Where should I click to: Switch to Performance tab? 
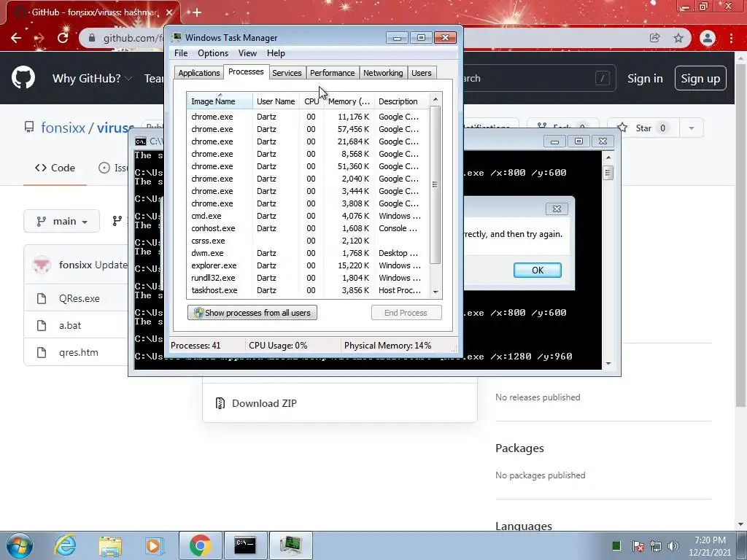pyautogui.click(x=333, y=73)
